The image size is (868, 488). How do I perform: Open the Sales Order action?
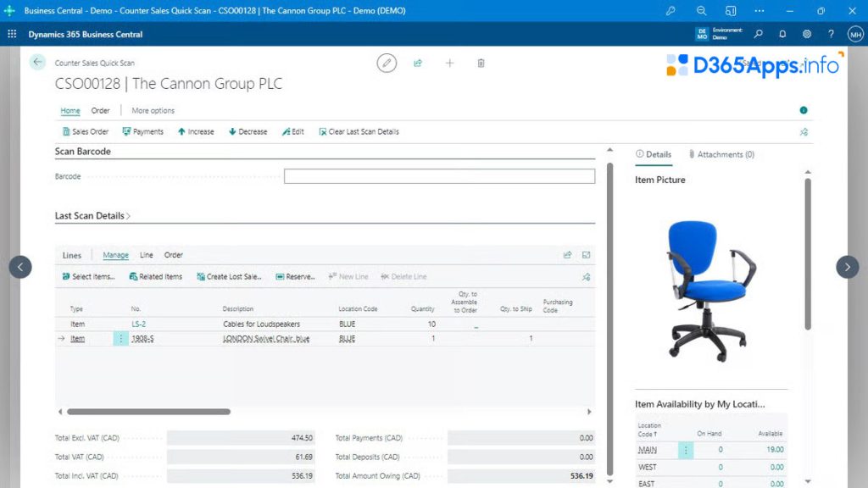86,131
